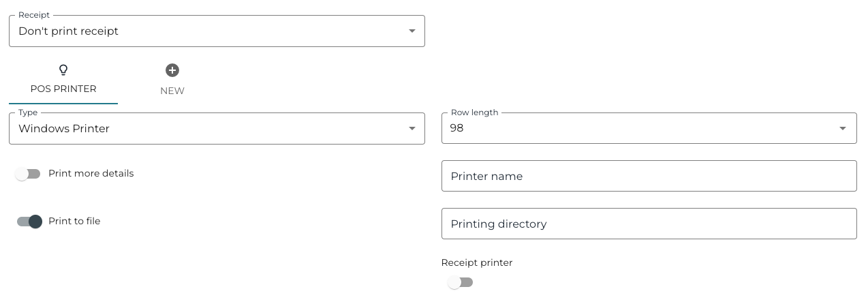Focus the Printer name text field

pos(649,176)
